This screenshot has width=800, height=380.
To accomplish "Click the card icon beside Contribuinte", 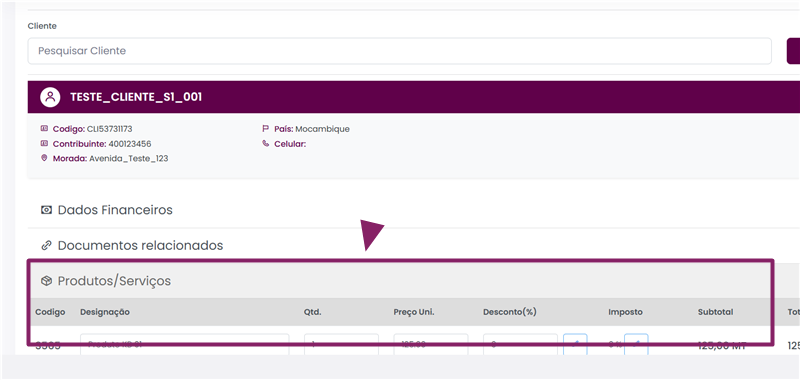I will pos(44,143).
